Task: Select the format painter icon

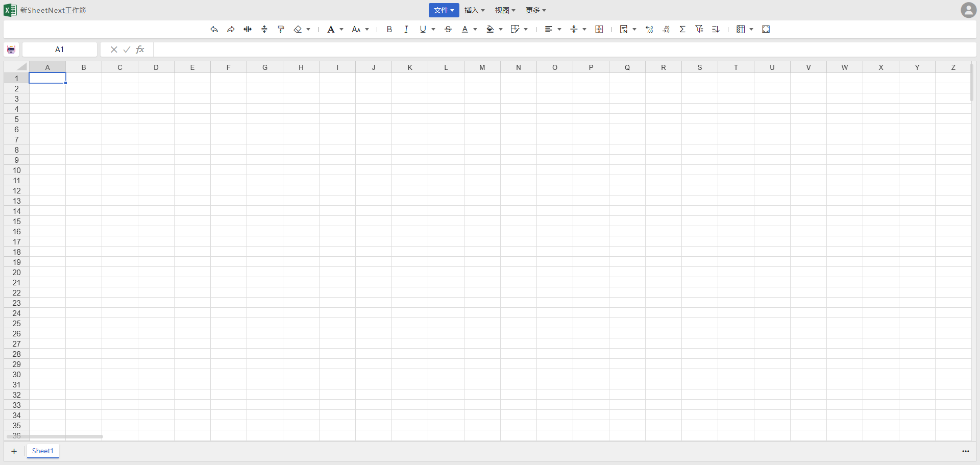Action: click(x=281, y=30)
